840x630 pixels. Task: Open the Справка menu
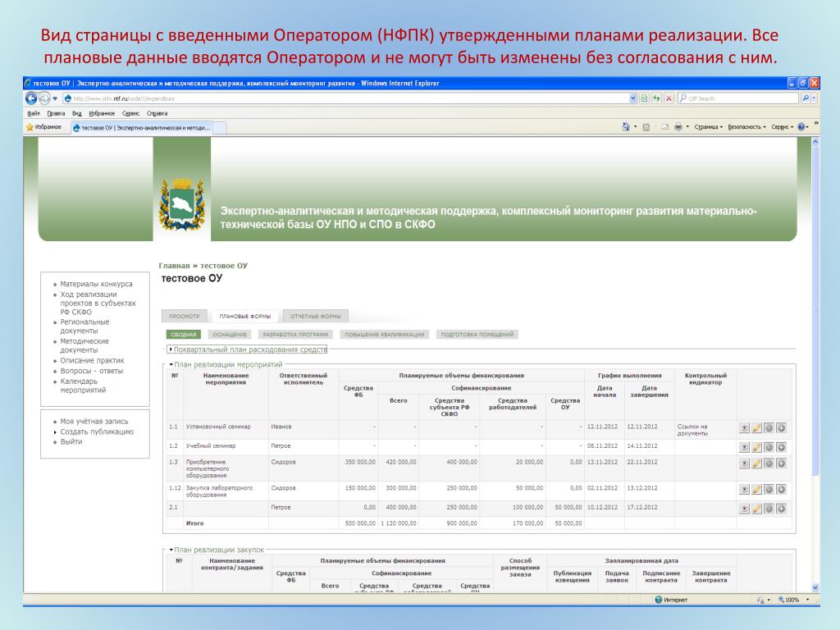(x=157, y=113)
